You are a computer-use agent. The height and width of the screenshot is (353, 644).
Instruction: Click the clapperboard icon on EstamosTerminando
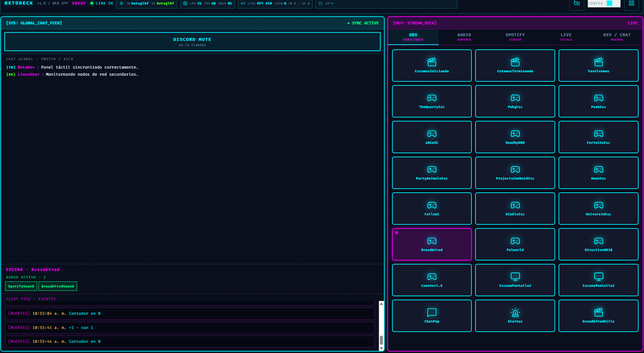coord(515,62)
